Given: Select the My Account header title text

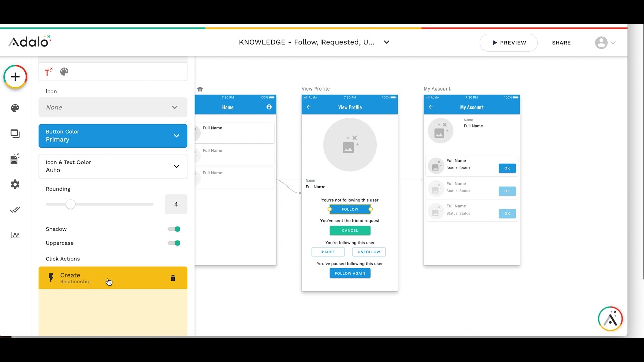Looking at the screenshot, I should point(471,107).
